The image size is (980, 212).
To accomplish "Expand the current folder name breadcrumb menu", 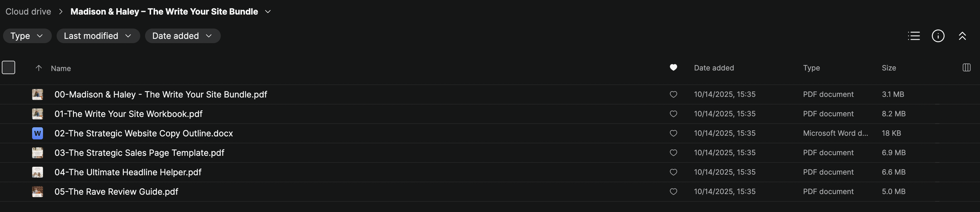I will (268, 12).
